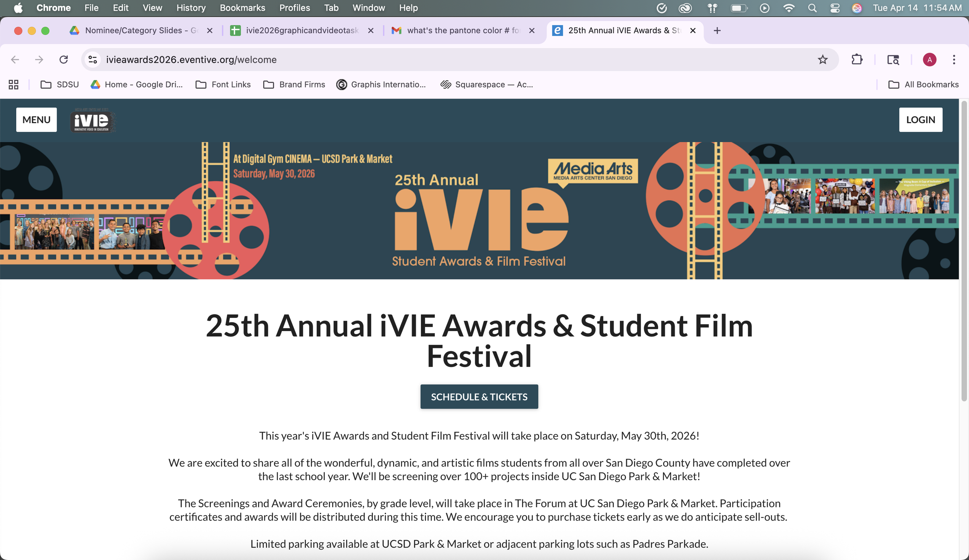This screenshot has height=560, width=969.
Task: Open the Graphis International bookmark
Action: 381,84
